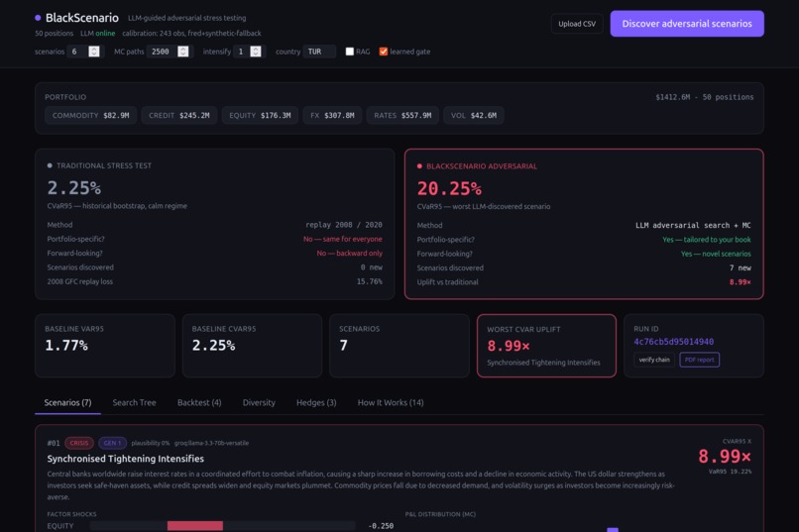Click 'Yes — tailored to your book' text
The width and height of the screenshot is (799, 532).
[x=706, y=240]
